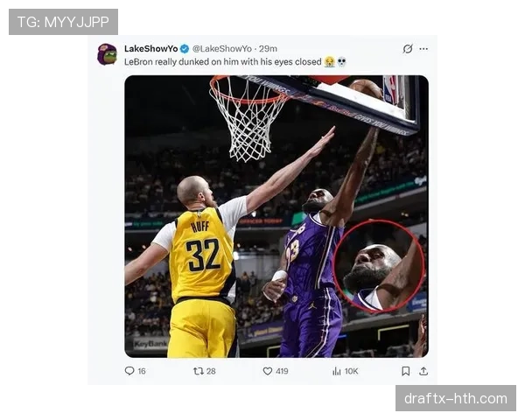525x420 pixels.
Task: Like the tweet with the heart icon
Action: tap(267, 371)
